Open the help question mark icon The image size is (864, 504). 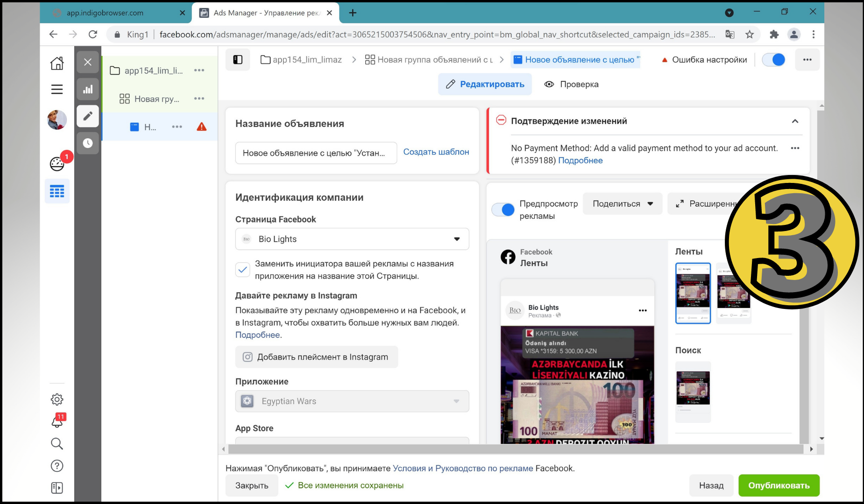[57, 466]
